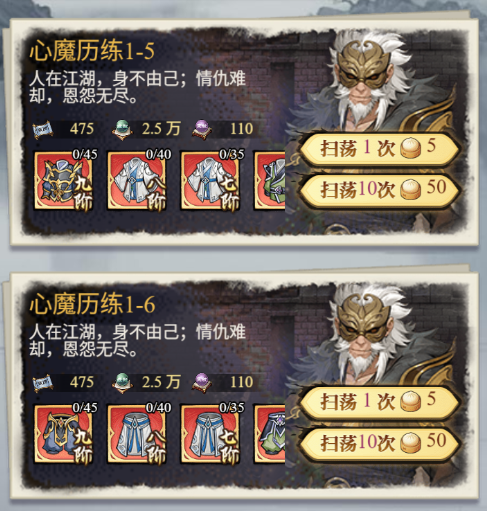Open the 心魔历练1-6 stage title
487x511 pixels.
pos(92,304)
